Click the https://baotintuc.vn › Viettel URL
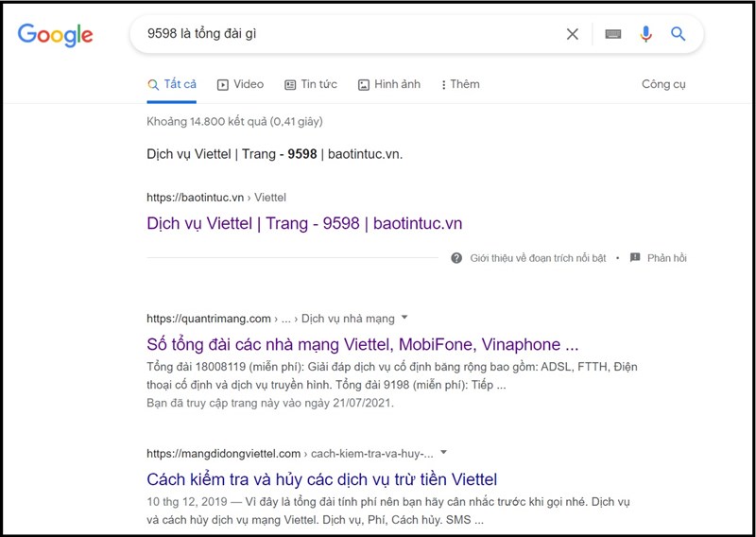This screenshot has height=537, width=756. 216,198
